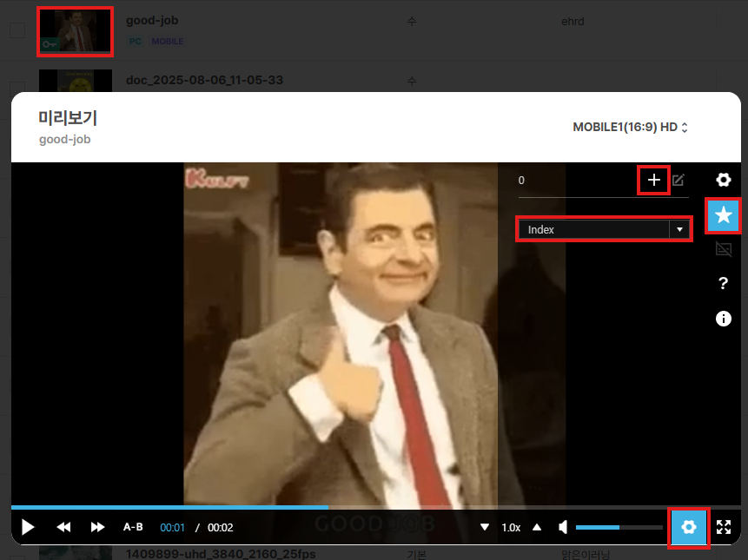
Task: Seek on the video progress bar
Action: point(376,507)
